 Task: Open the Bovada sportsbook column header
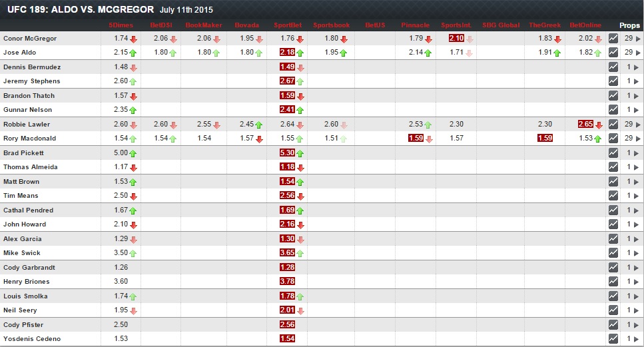tap(247, 25)
